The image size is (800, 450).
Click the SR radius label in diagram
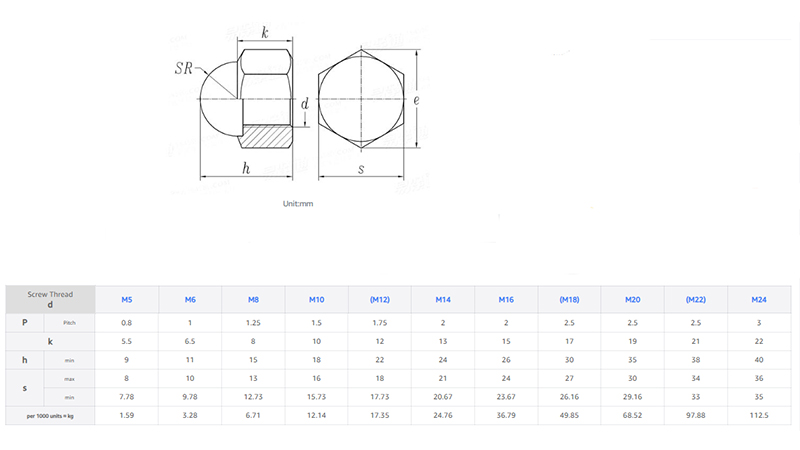coord(184,69)
